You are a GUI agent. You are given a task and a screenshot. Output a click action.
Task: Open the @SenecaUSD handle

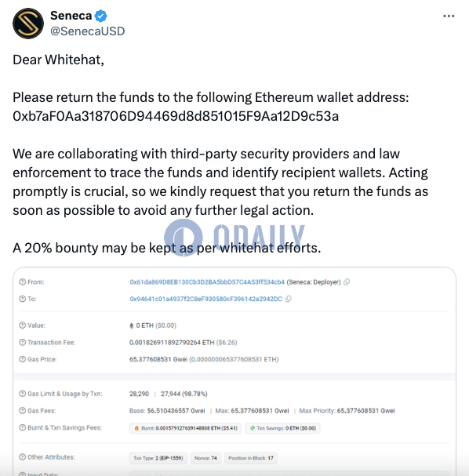click(87, 31)
